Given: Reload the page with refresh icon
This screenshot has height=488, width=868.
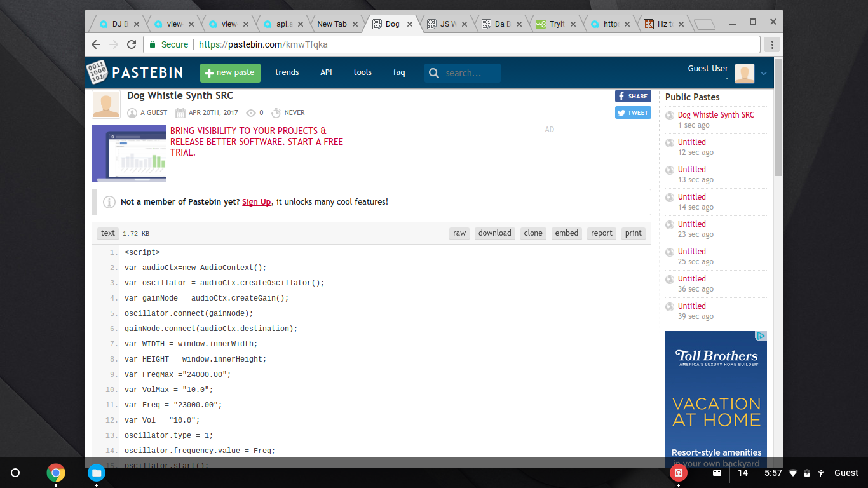Looking at the screenshot, I should coord(132,44).
